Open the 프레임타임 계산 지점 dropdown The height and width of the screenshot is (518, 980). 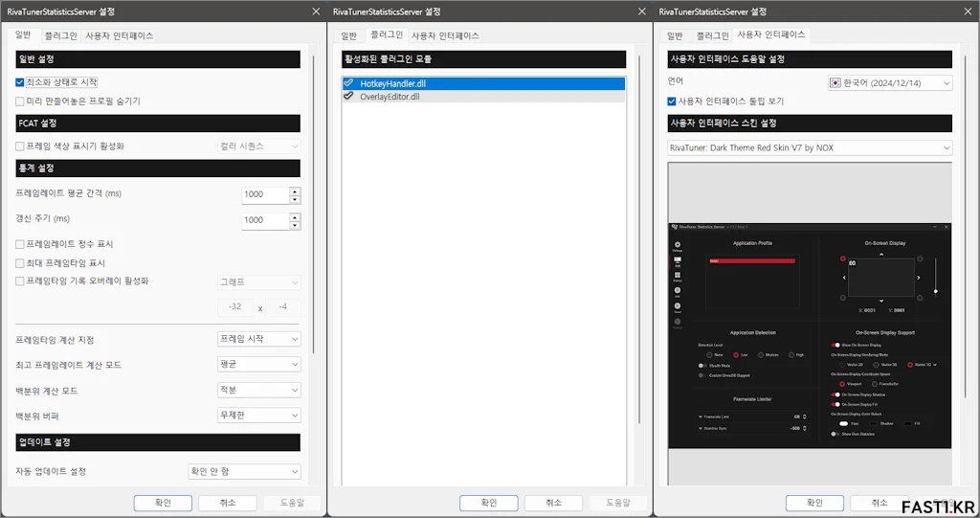[258, 339]
